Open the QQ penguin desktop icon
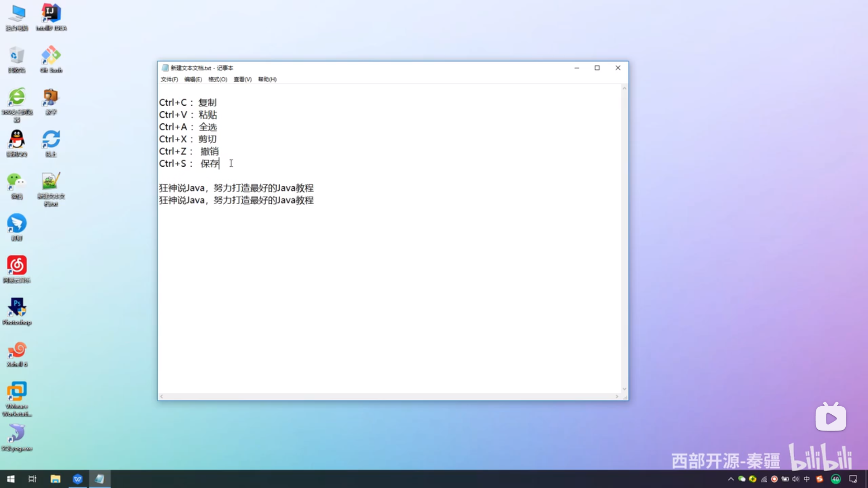Image resolution: width=868 pixels, height=488 pixels. [17, 140]
